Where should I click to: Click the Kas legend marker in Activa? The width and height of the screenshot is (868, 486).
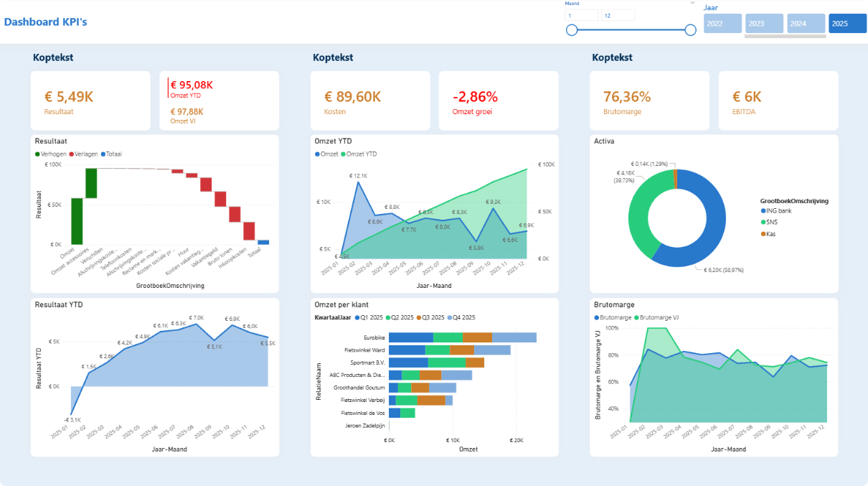point(763,234)
